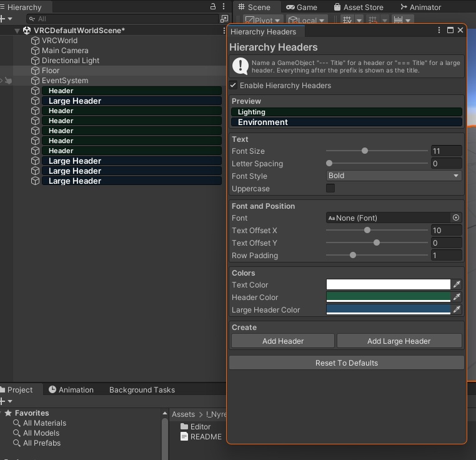Viewport: 476px width, 460px height.
Task: Click the All Materials search icon
Action: (17, 423)
